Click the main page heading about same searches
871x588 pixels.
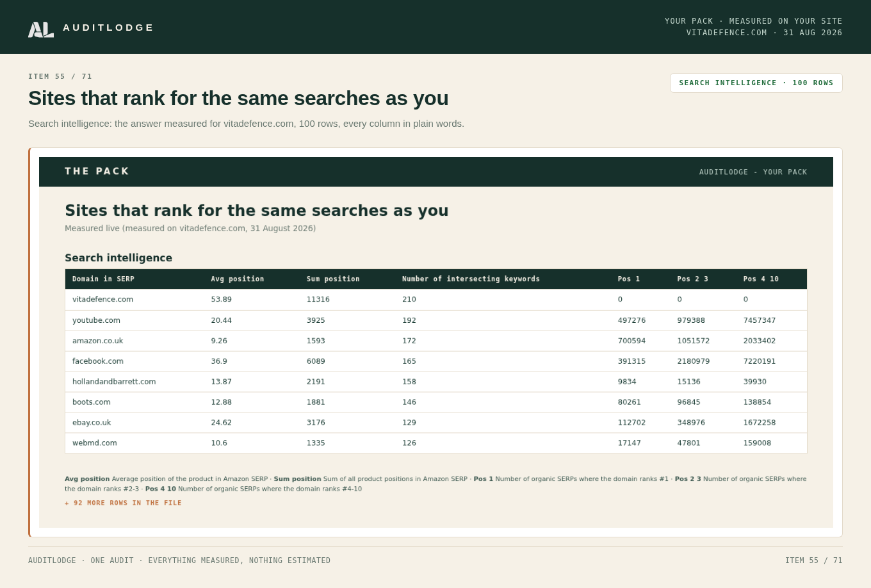pos(238,98)
